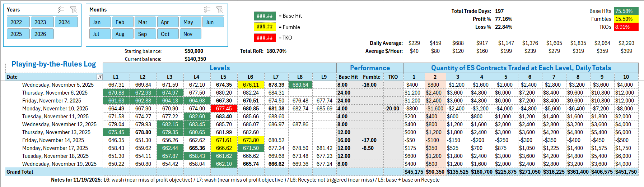The width and height of the screenshot is (644, 187).
Task: Select 2026 in the Years slicer
Action: click(40, 34)
